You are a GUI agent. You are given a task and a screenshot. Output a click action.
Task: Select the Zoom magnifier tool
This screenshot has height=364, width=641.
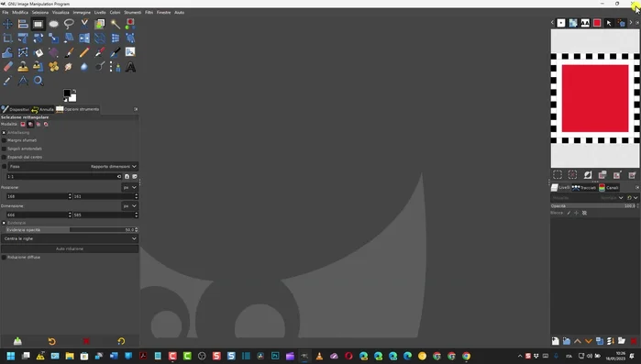pyautogui.click(x=38, y=81)
